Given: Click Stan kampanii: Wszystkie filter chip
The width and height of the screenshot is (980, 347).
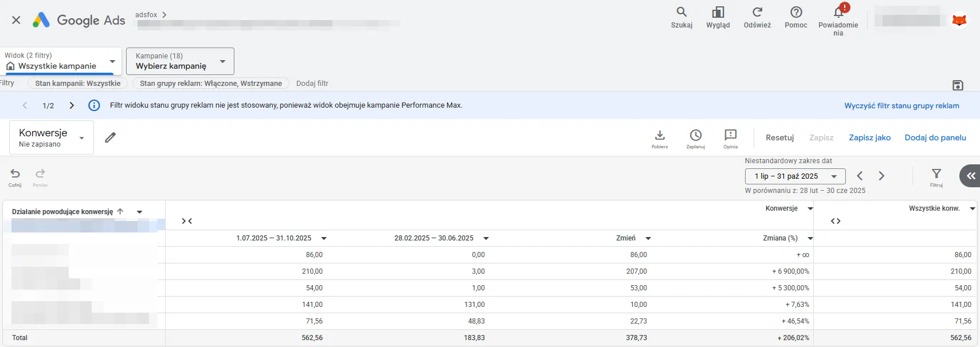Looking at the screenshot, I should [x=77, y=83].
